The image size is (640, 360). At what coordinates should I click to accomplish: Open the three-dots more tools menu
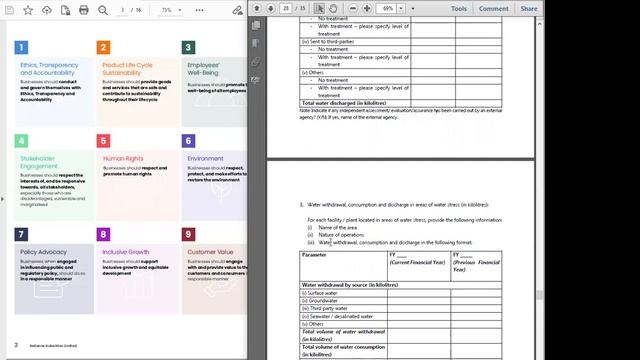tap(199, 10)
